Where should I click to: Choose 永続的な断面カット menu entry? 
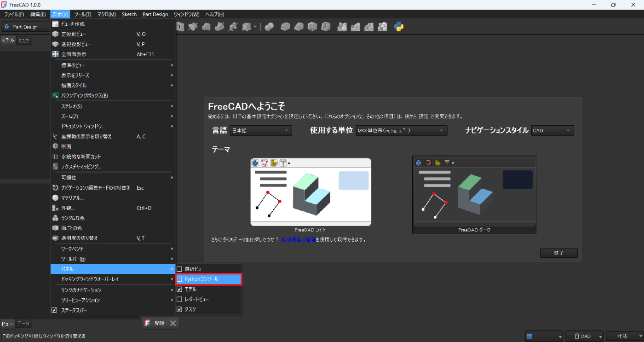coord(113,157)
